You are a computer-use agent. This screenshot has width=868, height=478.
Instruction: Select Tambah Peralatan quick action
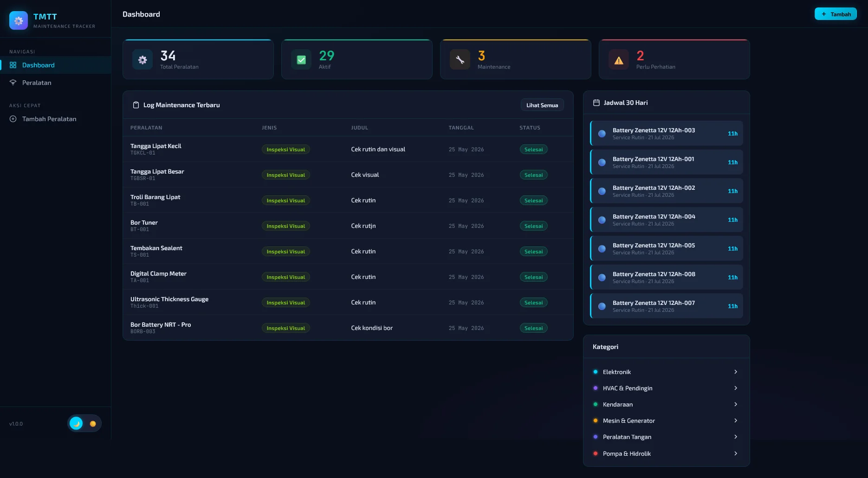click(x=56, y=119)
